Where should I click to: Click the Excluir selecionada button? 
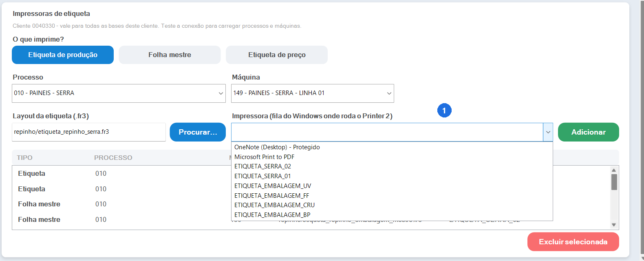pyautogui.click(x=573, y=242)
